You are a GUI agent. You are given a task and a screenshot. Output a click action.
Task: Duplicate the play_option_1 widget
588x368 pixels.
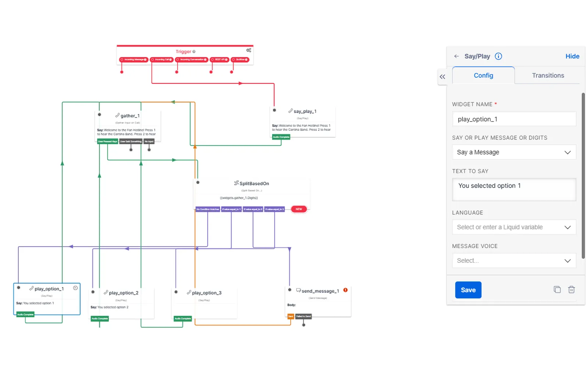(557, 290)
